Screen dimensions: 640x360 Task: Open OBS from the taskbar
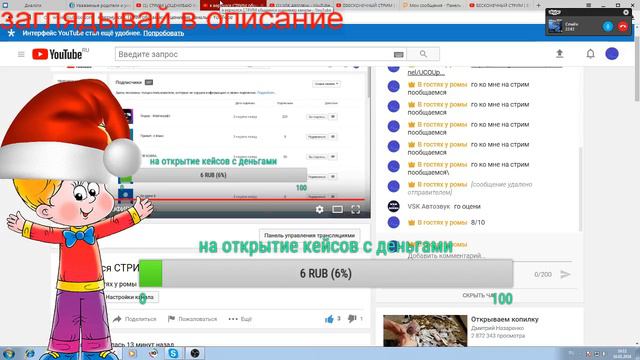click(x=195, y=353)
